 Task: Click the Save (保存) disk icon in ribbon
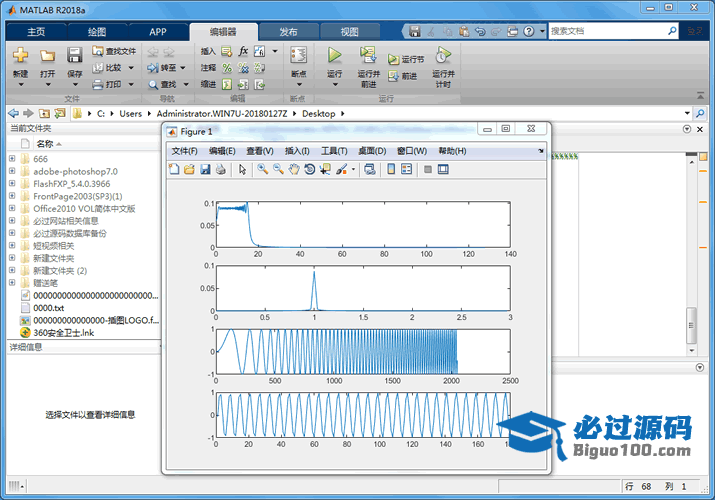point(75,56)
